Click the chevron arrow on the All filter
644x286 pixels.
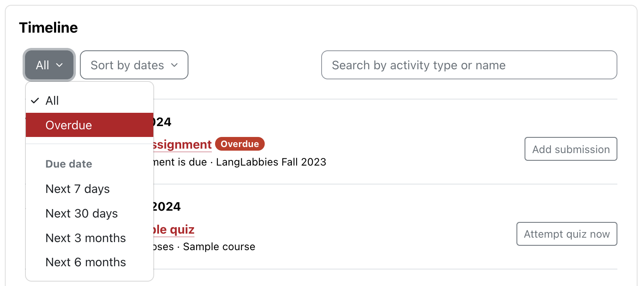pos(59,65)
